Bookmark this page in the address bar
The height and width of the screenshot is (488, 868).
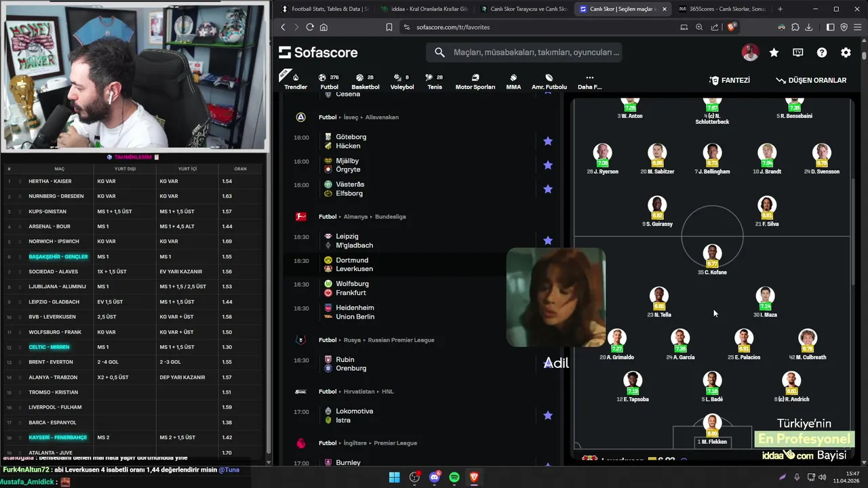coord(389,27)
